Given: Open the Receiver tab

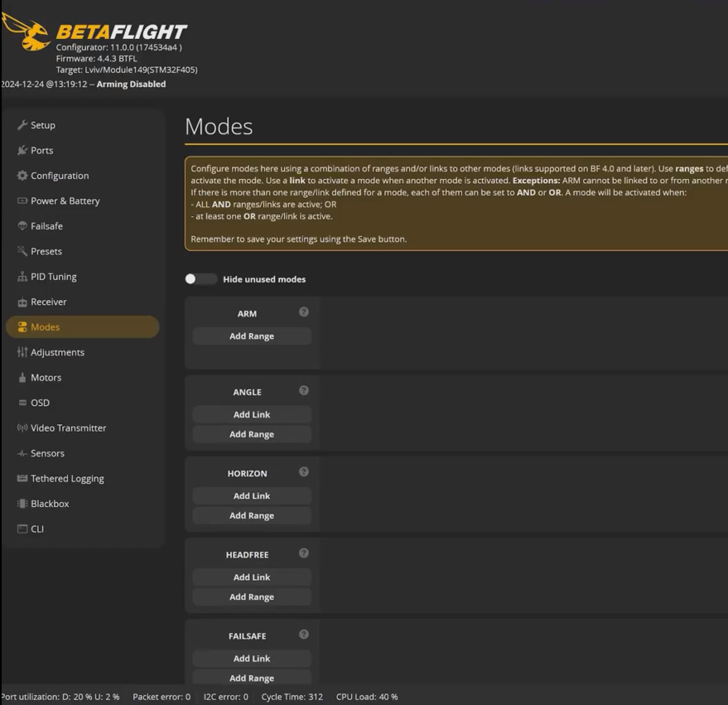Looking at the screenshot, I should coord(48,302).
